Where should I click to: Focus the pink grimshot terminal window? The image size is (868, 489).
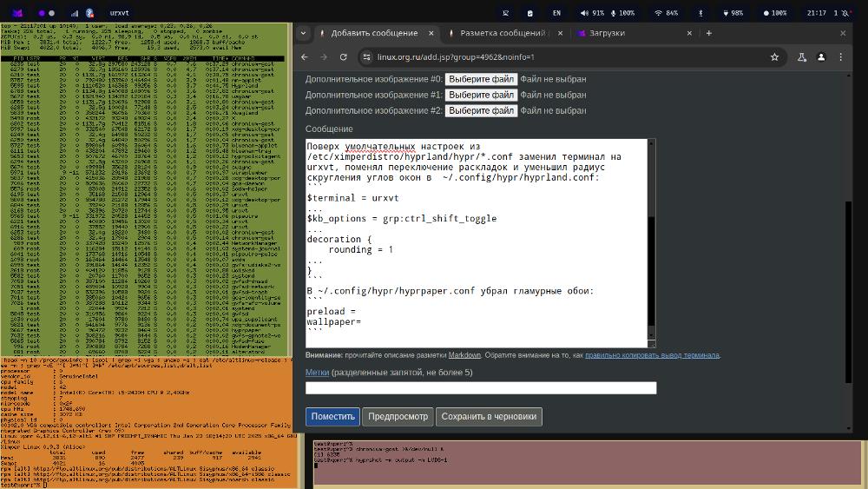click(588, 464)
